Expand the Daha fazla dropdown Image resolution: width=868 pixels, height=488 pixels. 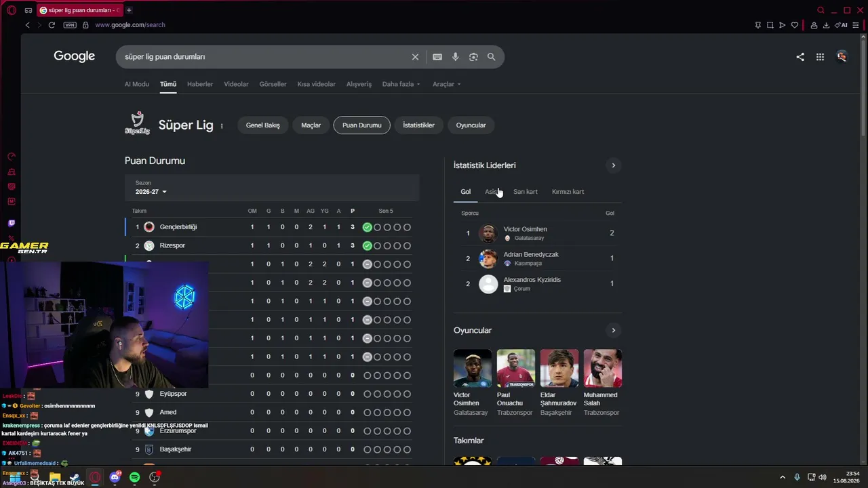(401, 84)
